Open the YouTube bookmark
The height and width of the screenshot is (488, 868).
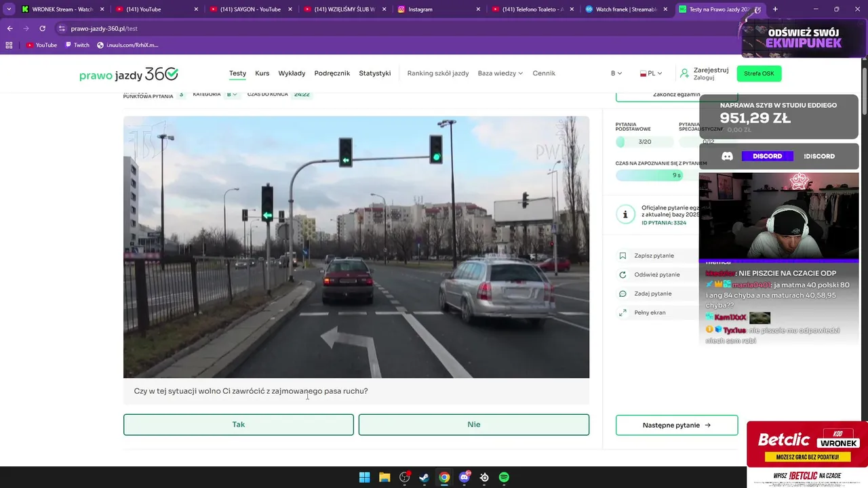pos(41,45)
